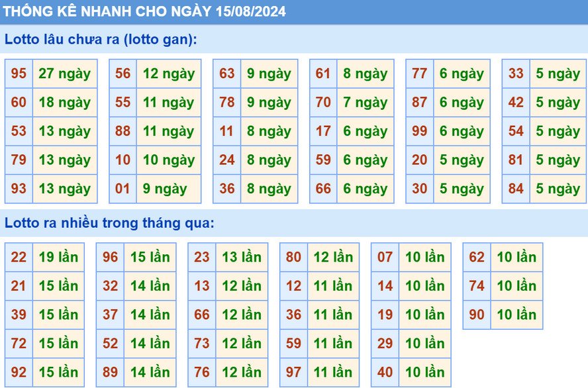The width and height of the screenshot is (588, 388).
Task: Select '12 lần' beside number 76
Action: 242,372
